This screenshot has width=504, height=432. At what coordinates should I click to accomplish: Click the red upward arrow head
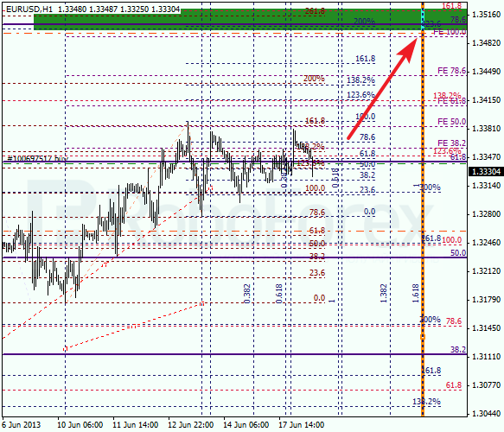408,48
